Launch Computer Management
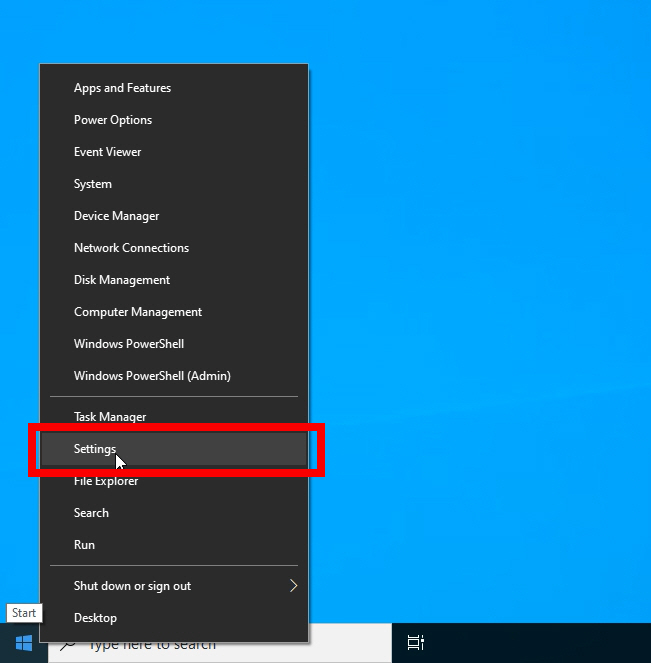The width and height of the screenshot is (651, 663). coord(174,312)
